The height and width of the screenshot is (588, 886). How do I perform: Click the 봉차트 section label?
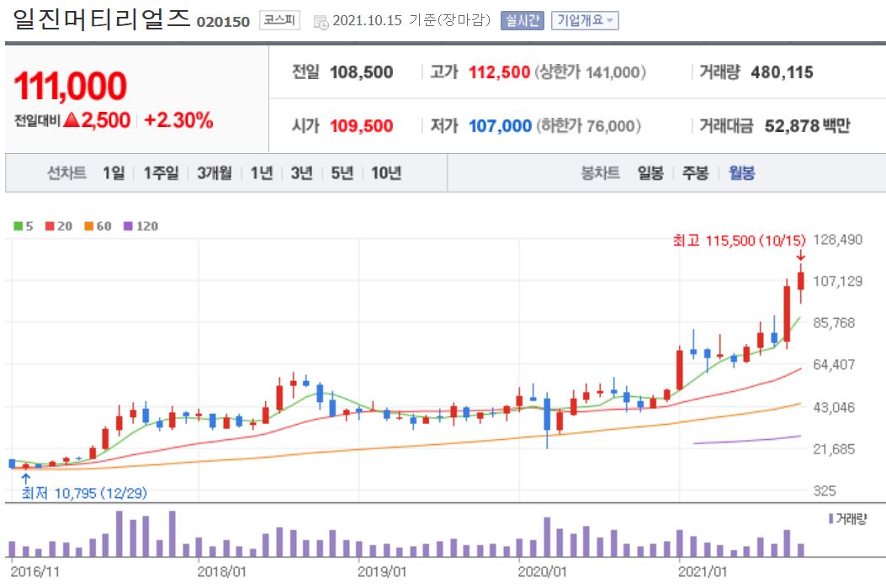(601, 172)
